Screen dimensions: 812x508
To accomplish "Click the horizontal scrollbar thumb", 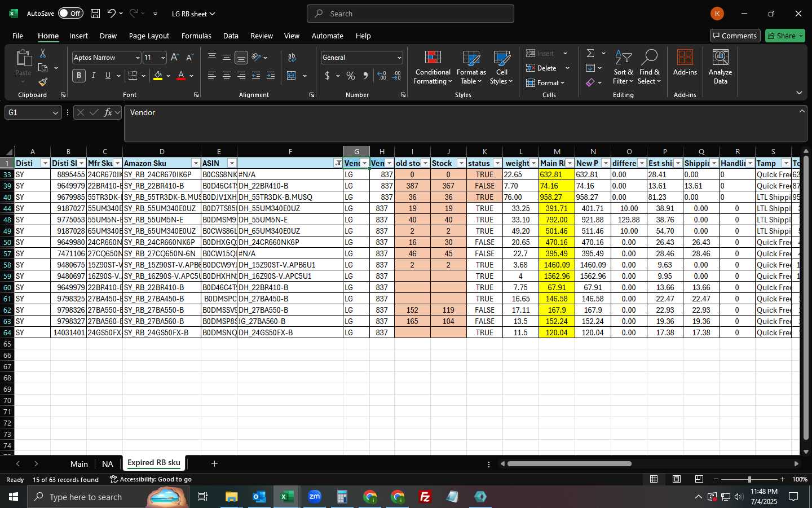I will [569, 464].
